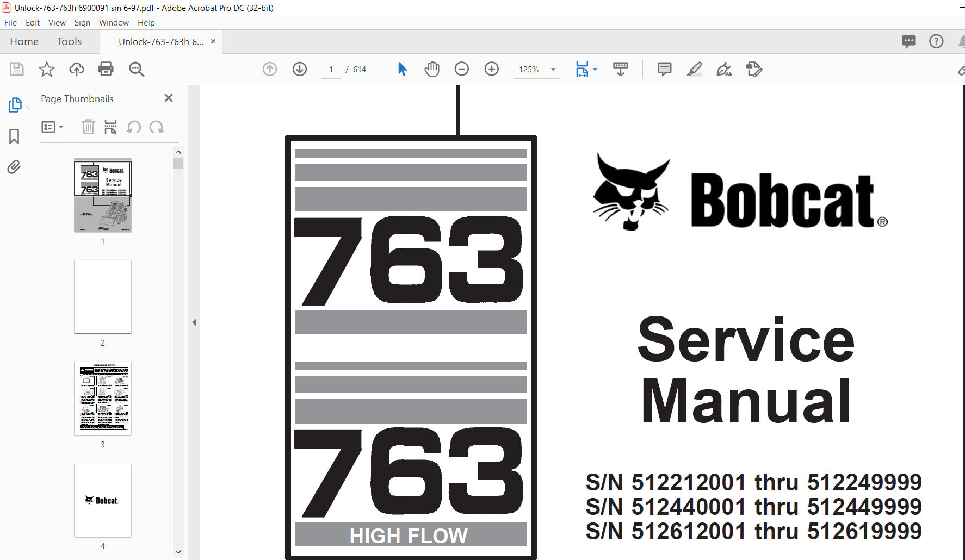Viewport: 965px width, 560px height.
Task: Click the scrolling mode download icon
Action: coord(621,69)
